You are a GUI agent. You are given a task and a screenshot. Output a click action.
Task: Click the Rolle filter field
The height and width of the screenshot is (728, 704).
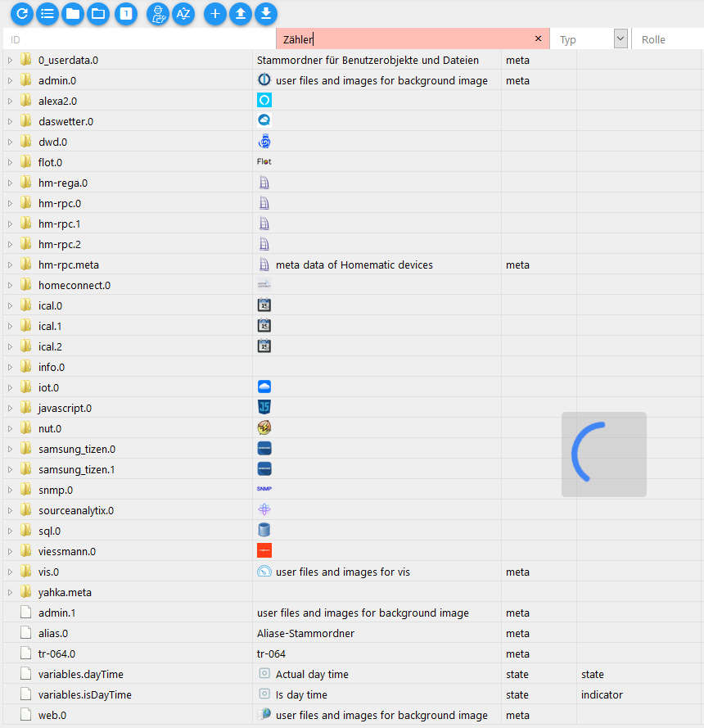click(x=667, y=39)
